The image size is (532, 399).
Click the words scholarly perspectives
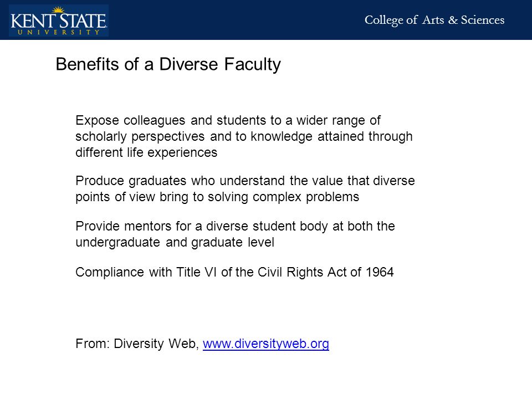click(140, 137)
